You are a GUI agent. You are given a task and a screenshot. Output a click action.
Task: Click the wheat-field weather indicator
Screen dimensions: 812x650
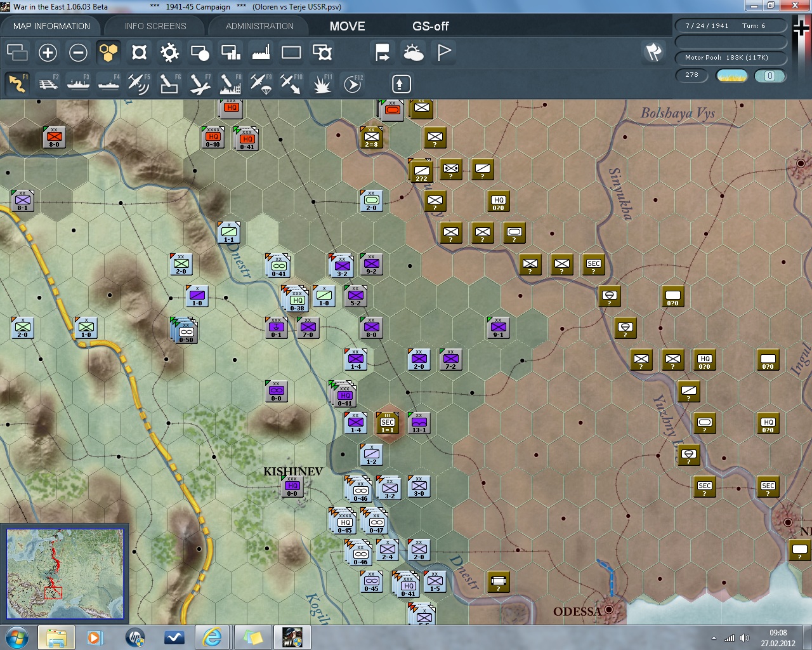[x=731, y=76]
